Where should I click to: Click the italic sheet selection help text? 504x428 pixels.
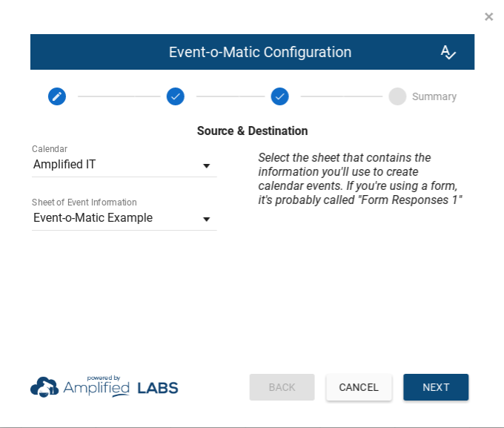pyautogui.click(x=360, y=179)
